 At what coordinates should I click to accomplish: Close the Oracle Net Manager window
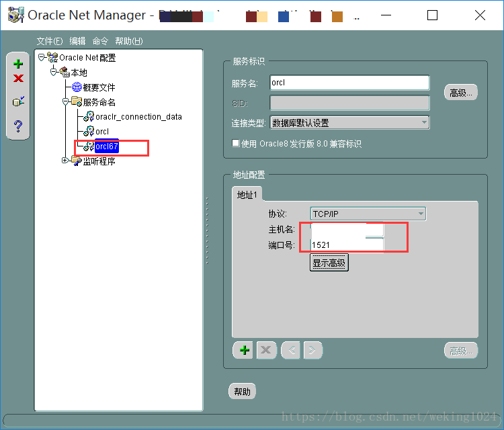[x=480, y=15]
